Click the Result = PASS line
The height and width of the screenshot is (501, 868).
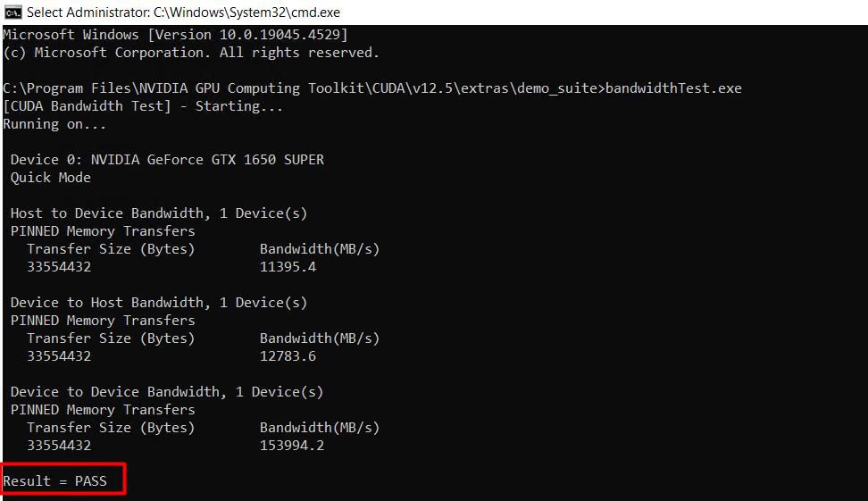54,480
